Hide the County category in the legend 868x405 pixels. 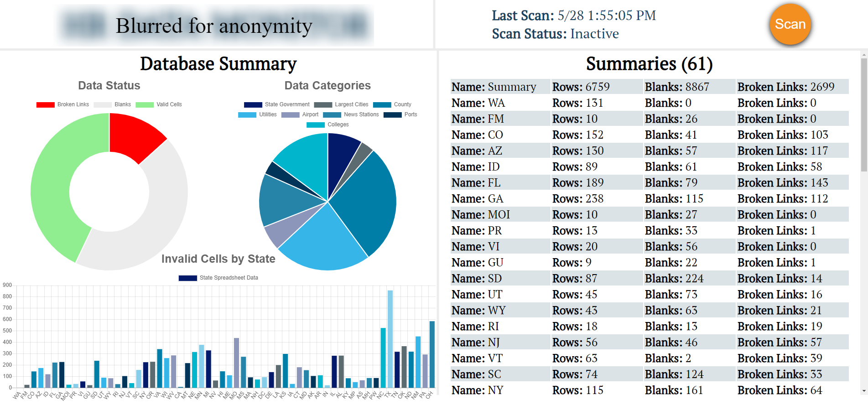tap(392, 104)
